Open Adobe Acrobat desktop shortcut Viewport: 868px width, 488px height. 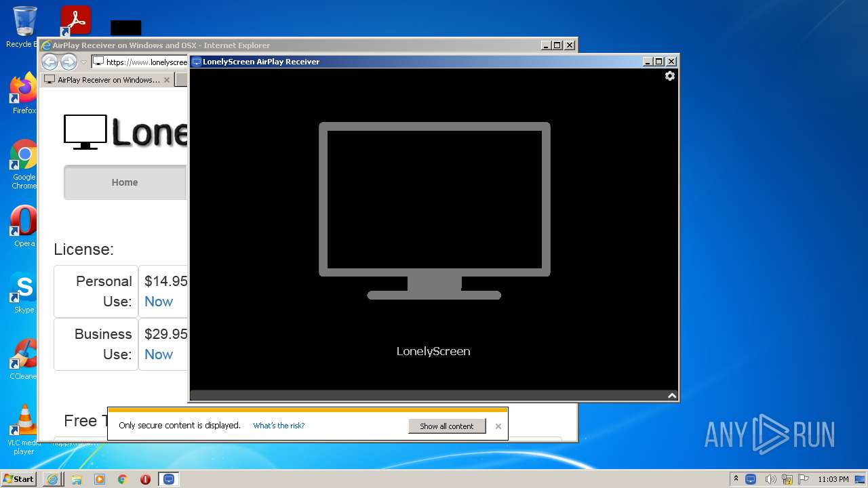(x=75, y=21)
